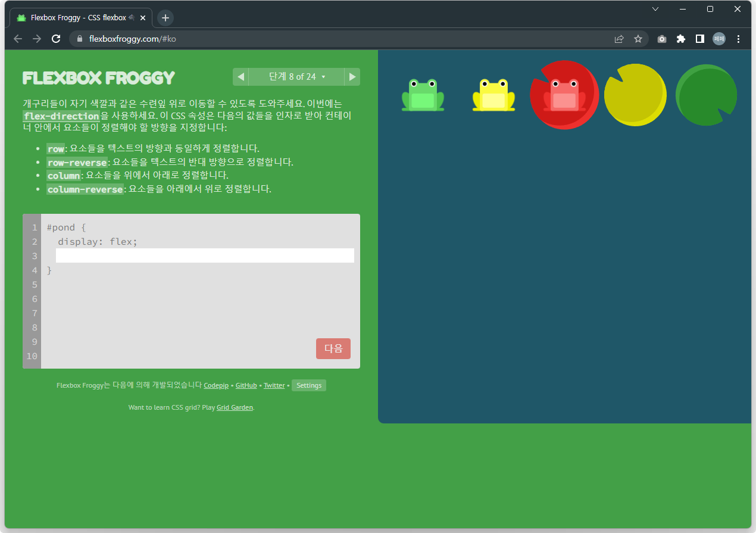
Task: Click the row code keyword
Action: pos(55,148)
